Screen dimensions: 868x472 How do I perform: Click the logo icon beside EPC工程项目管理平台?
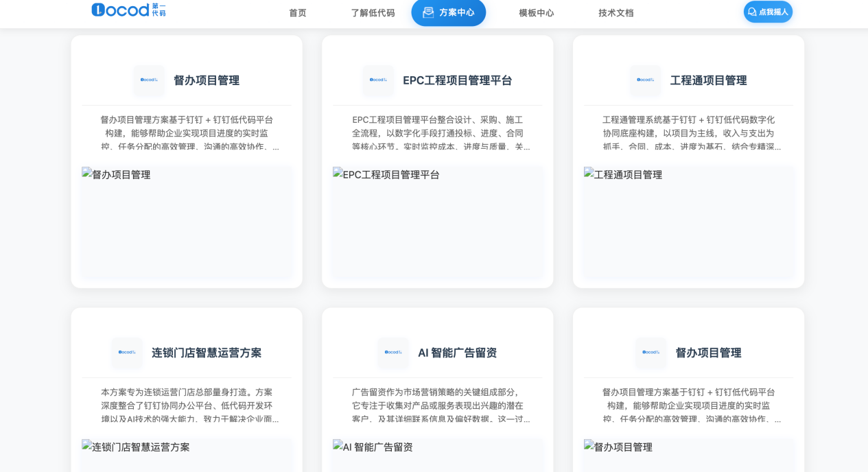tap(378, 80)
